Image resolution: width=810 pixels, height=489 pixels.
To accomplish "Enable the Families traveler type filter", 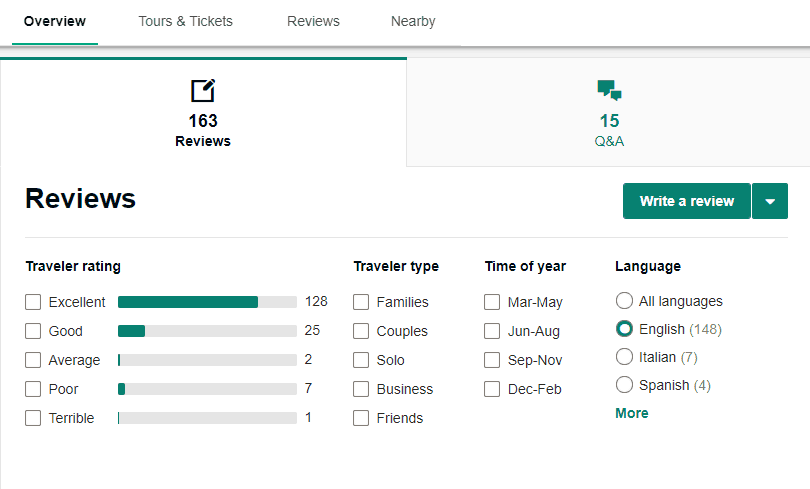I will point(361,302).
